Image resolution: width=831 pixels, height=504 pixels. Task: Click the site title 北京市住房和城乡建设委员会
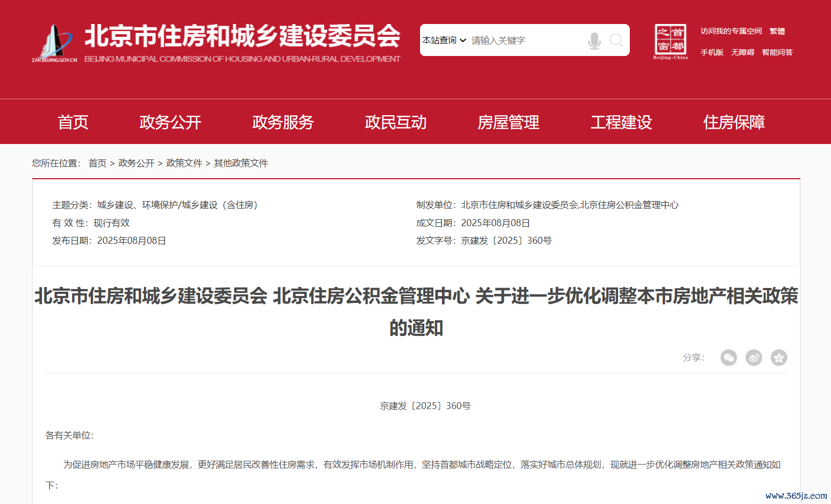242,36
